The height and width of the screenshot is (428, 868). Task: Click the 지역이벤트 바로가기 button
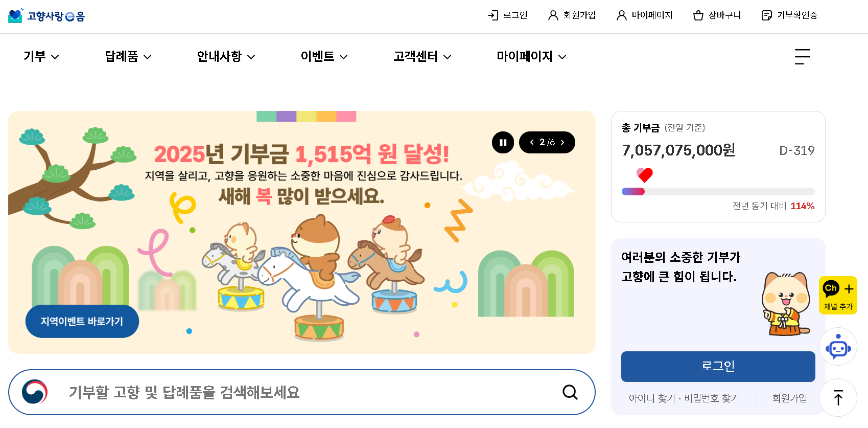pos(82,321)
